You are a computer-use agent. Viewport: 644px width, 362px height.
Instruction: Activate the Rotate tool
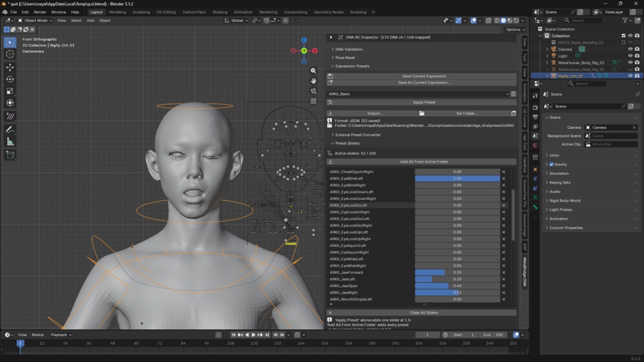coord(10,79)
